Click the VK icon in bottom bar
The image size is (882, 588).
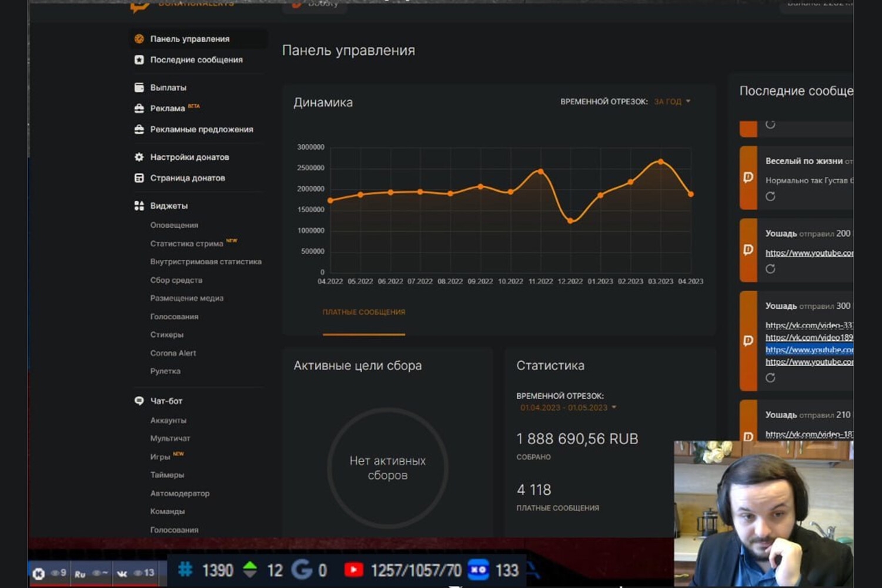point(122,573)
